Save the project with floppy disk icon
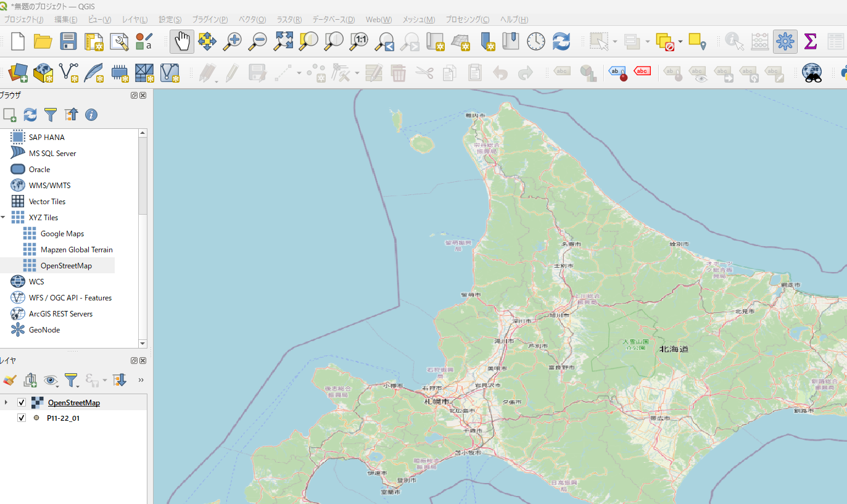Screen dimensions: 847x504 pyautogui.click(x=68, y=42)
